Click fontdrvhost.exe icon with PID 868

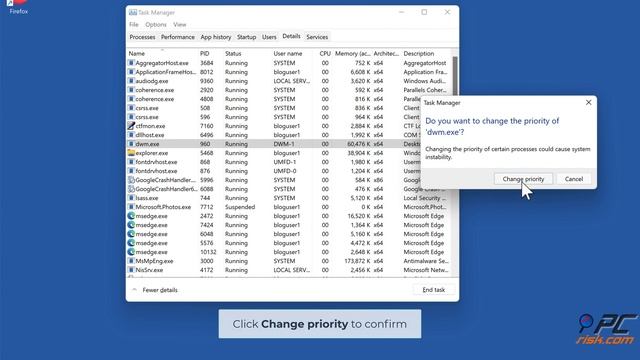131,162
